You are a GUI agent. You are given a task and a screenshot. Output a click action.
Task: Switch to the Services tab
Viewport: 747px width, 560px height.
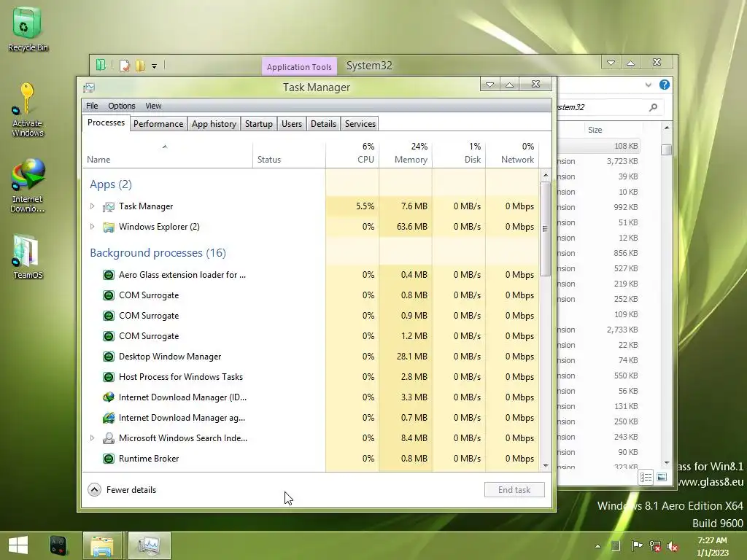tap(360, 124)
